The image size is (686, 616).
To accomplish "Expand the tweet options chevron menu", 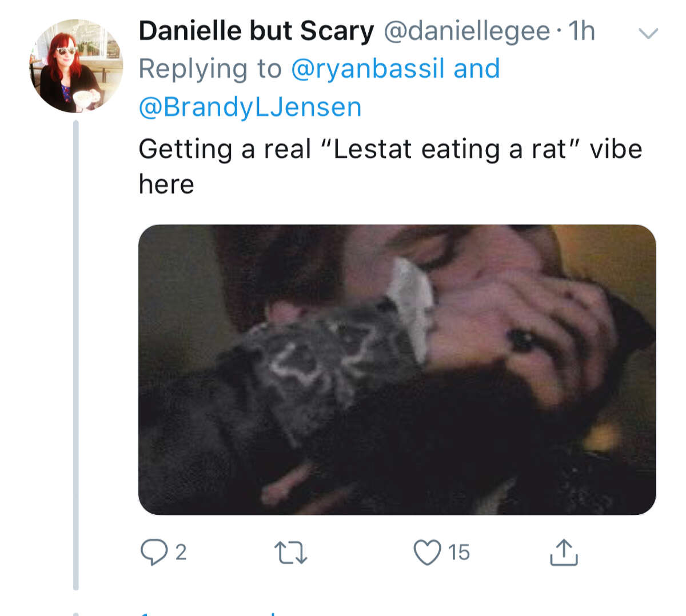I will click(648, 34).
